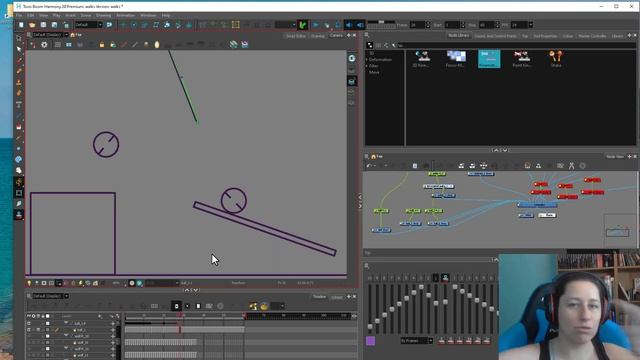Pick the red Paint bucket tool
Viewport: 640px width, 360px height.
[19, 127]
